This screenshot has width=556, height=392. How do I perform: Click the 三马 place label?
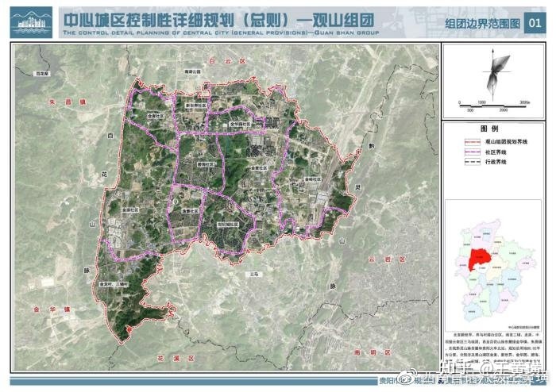[x=254, y=274]
